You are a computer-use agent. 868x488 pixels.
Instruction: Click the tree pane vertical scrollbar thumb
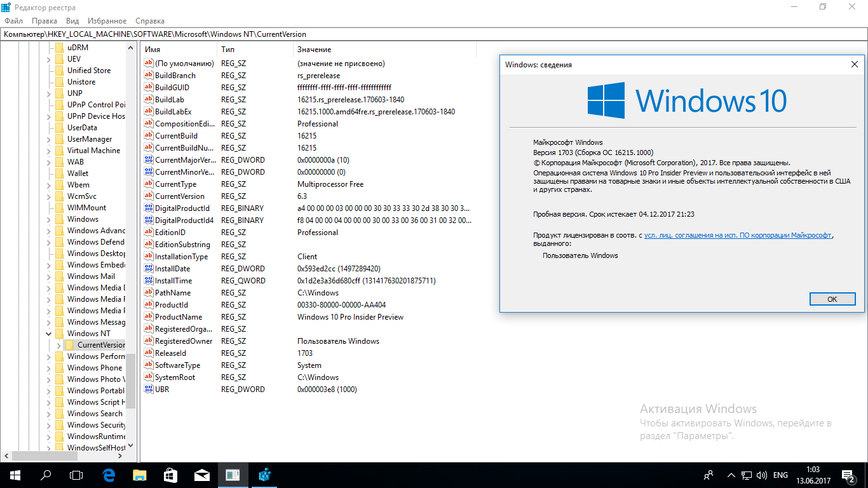coord(131,381)
